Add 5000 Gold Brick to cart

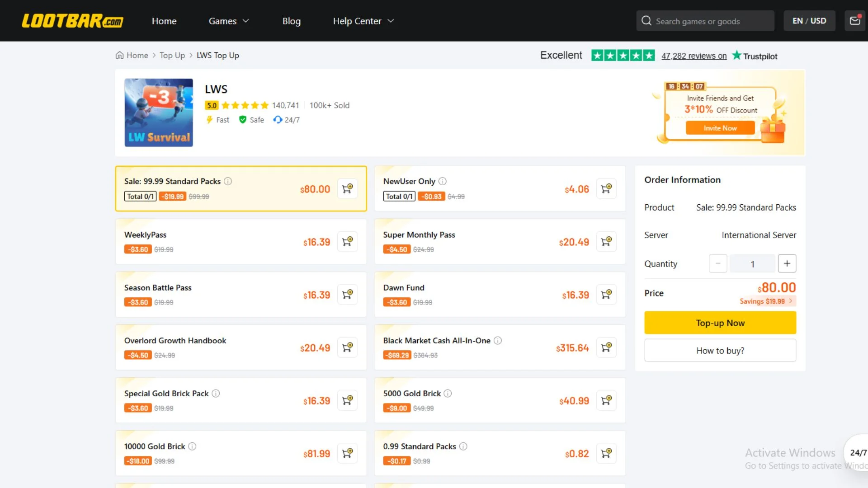pyautogui.click(x=606, y=400)
